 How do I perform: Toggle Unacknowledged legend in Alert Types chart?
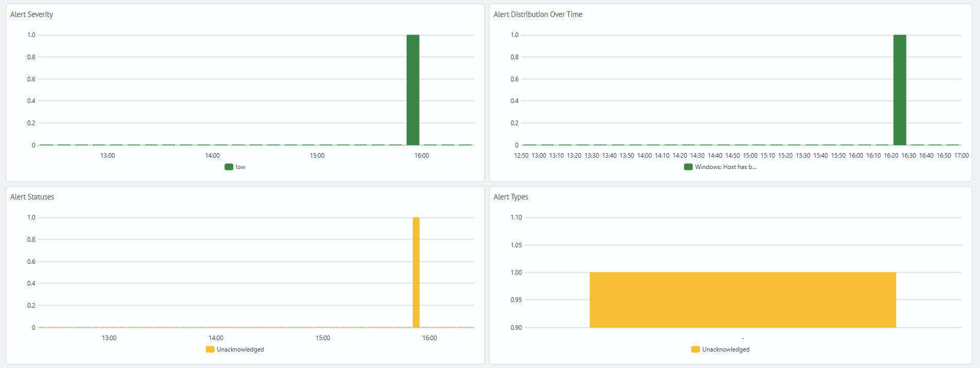point(721,349)
